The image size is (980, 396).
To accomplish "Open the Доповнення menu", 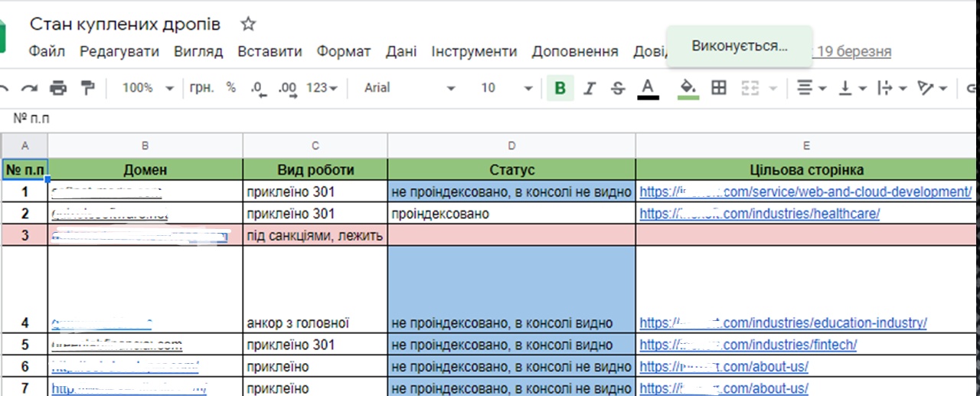I will point(575,51).
